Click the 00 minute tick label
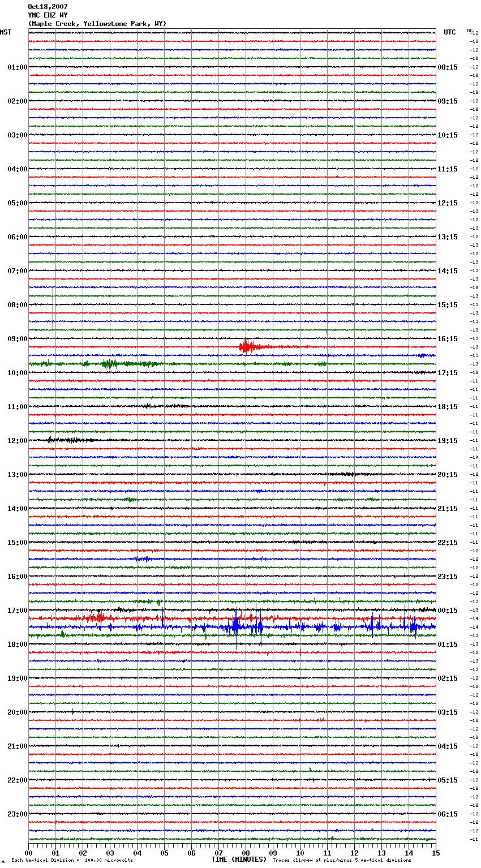The width and height of the screenshot is (481, 868). click(28, 853)
